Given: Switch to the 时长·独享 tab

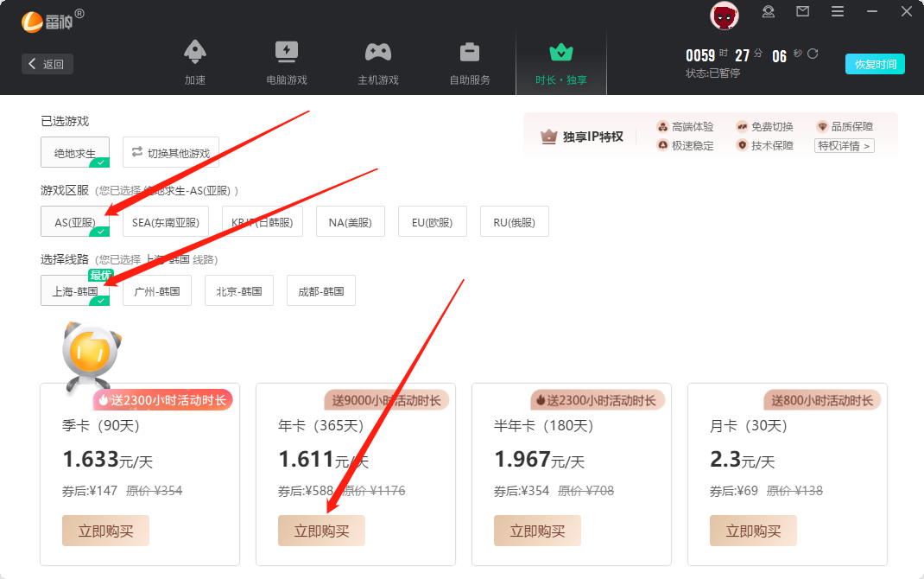Looking at the screenshot, I should (561, 62).
